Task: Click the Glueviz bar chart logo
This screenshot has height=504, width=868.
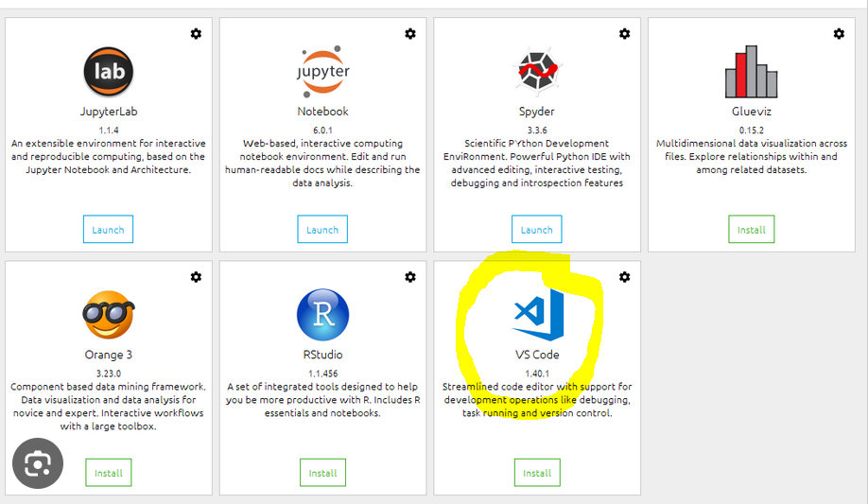Action: [751, 72]
